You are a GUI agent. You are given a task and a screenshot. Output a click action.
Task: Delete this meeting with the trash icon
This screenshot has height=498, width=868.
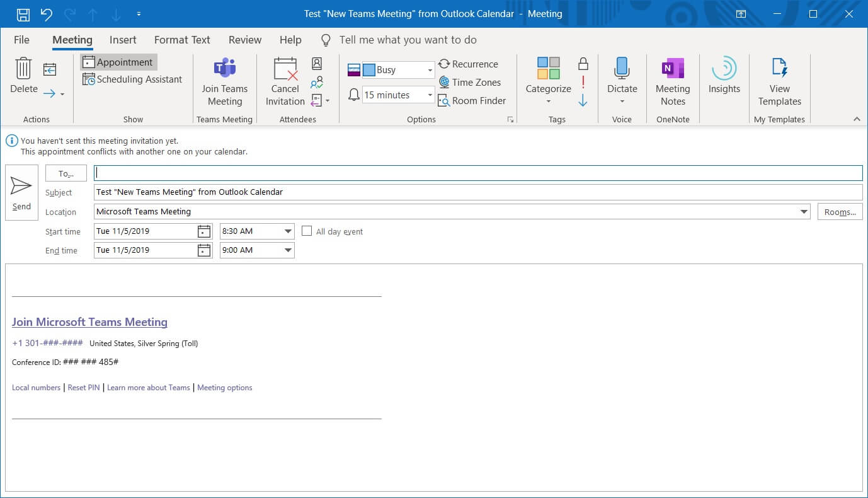point(24,76)
